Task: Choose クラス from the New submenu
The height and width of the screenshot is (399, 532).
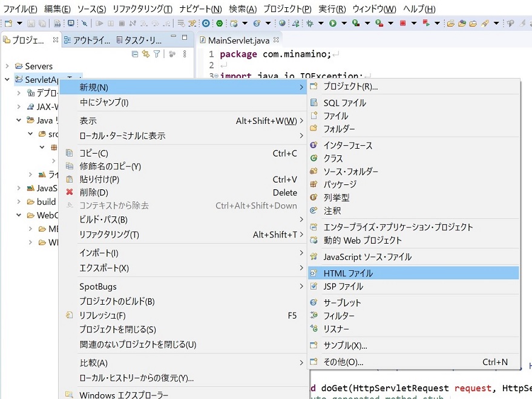Action: (x=413, y=158)
